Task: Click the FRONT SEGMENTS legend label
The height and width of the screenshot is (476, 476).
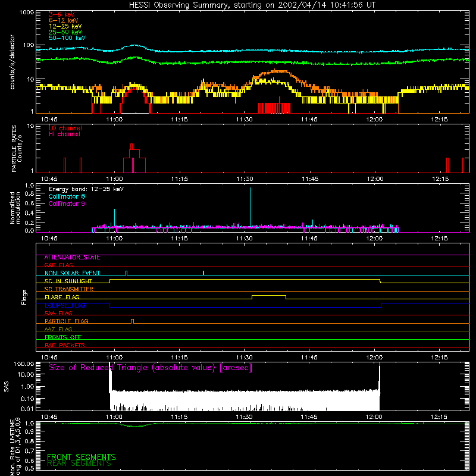Action: pyautogui.click(x=82, y=457)
